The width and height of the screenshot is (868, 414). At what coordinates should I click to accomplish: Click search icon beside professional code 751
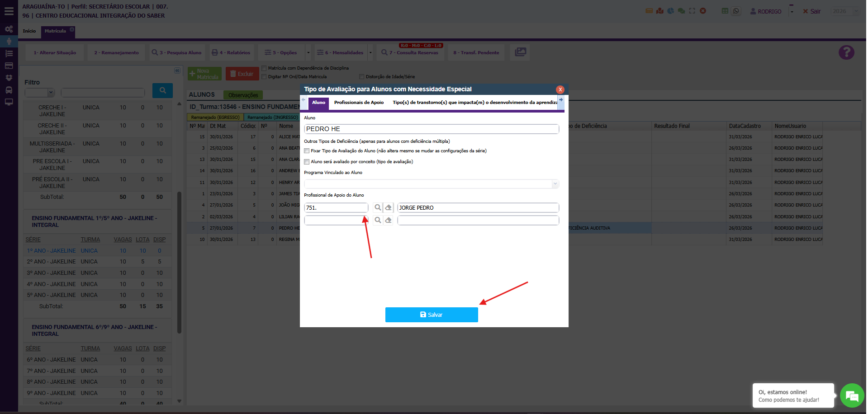(377, 207)
